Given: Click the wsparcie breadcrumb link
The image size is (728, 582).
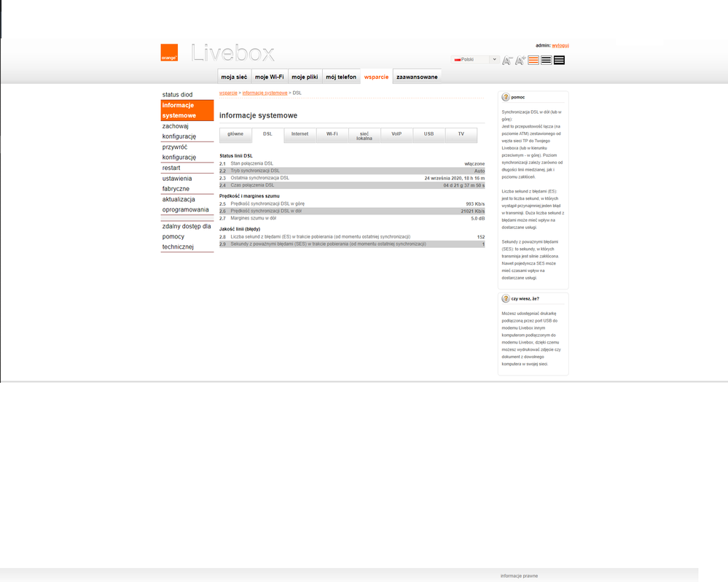Looking at the screenshot, I should [228, 93].
